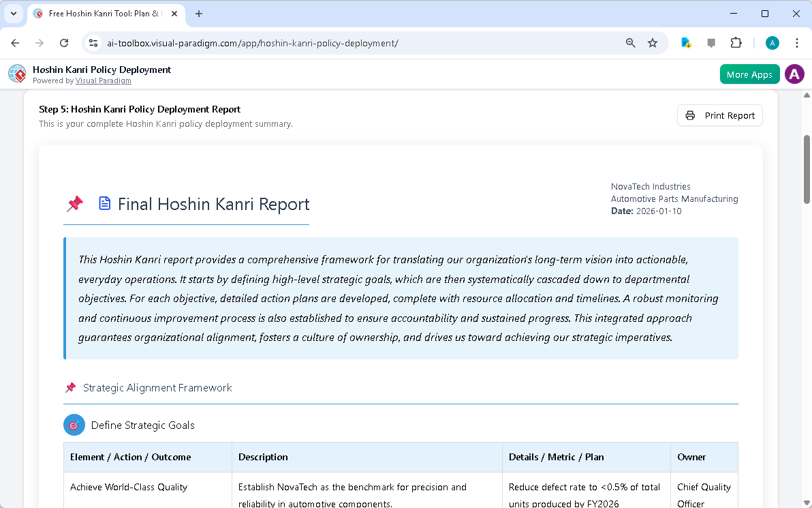Click the More Apps button
812x508 pixels.
(749, 74)
